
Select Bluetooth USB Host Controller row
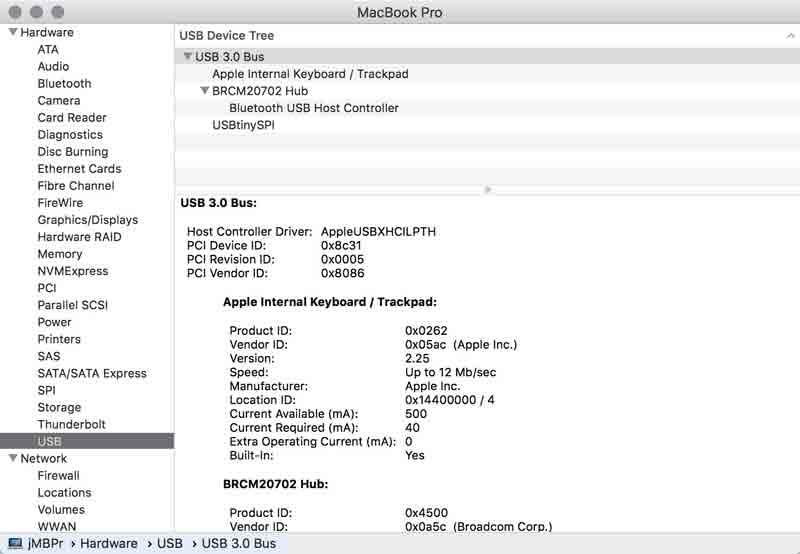pyautogui.click(x=487, y=108)
